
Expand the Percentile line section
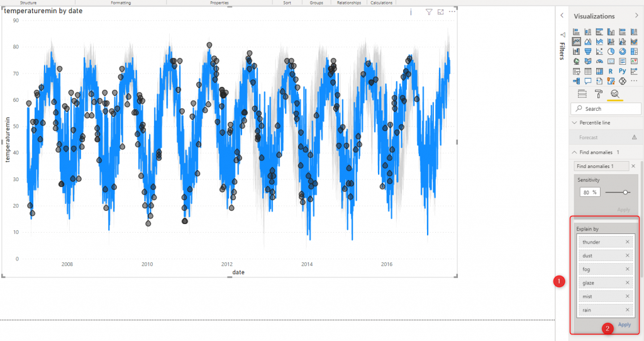574,123
